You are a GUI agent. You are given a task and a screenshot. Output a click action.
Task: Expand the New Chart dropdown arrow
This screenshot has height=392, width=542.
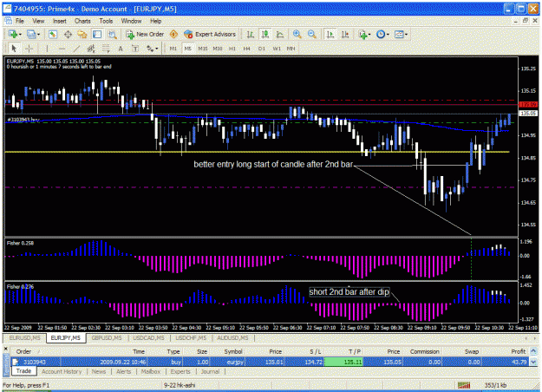(x=20, y=35)
